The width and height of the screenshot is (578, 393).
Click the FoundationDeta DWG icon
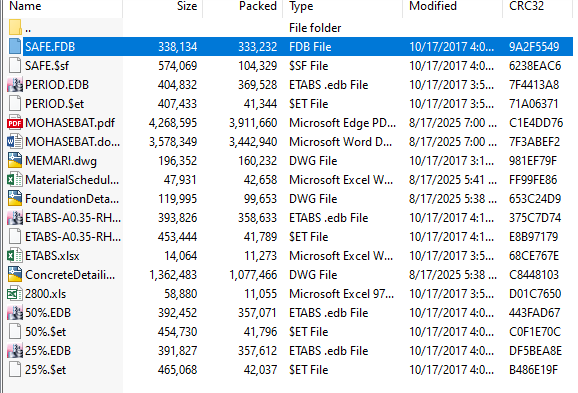(x=15, y=199)
